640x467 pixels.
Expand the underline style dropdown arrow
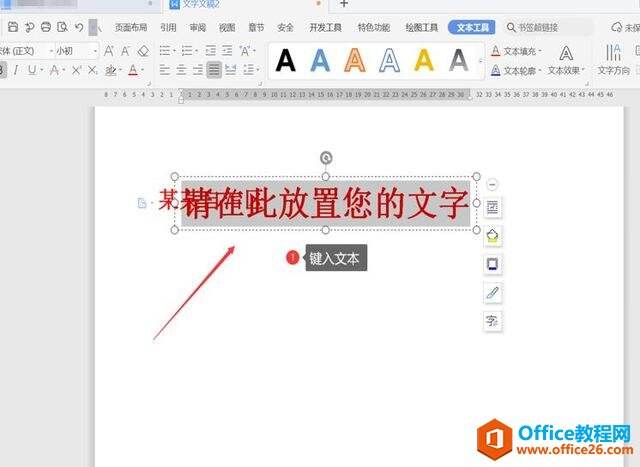(42, 70)
